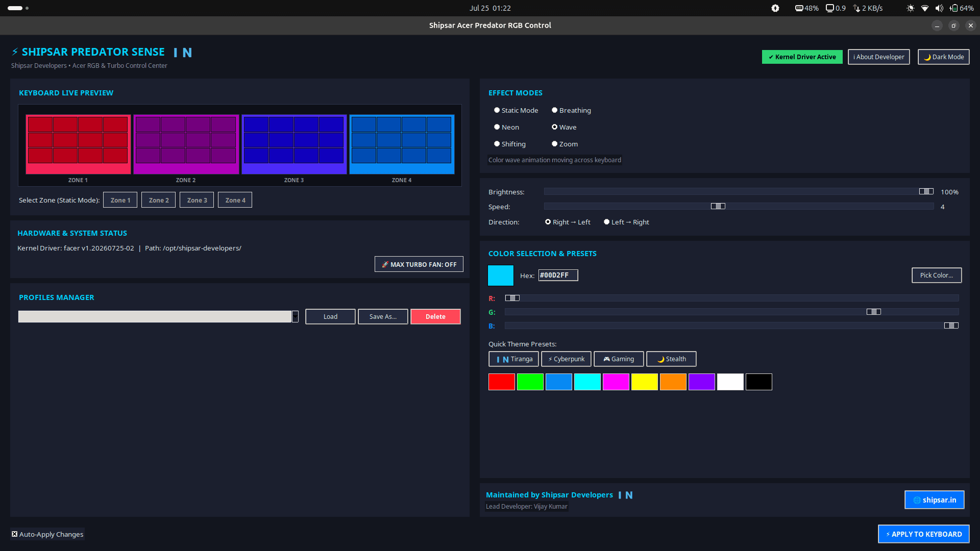Click Zone 2 keyboard preview
The width and height of the screenshot is (980, 551).
tap(186, 144)
